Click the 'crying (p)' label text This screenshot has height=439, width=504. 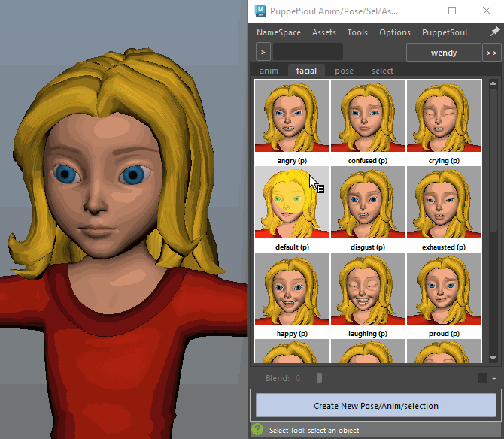tap(444, 161)
